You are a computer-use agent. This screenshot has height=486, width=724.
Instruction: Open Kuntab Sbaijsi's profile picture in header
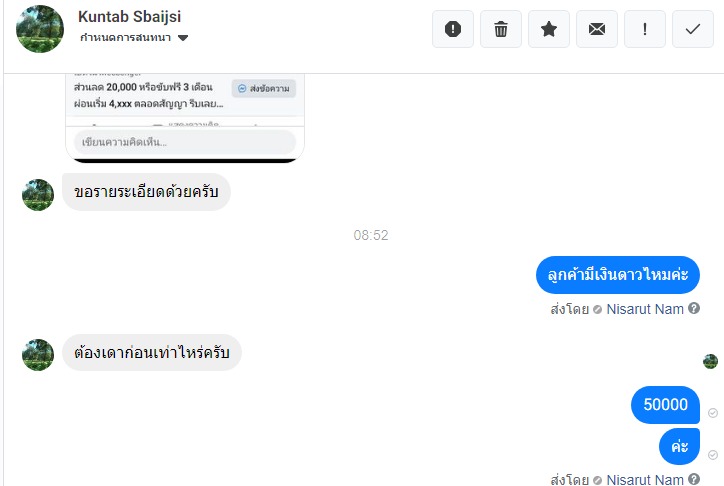pyautogui.click(x=40, y=29)
